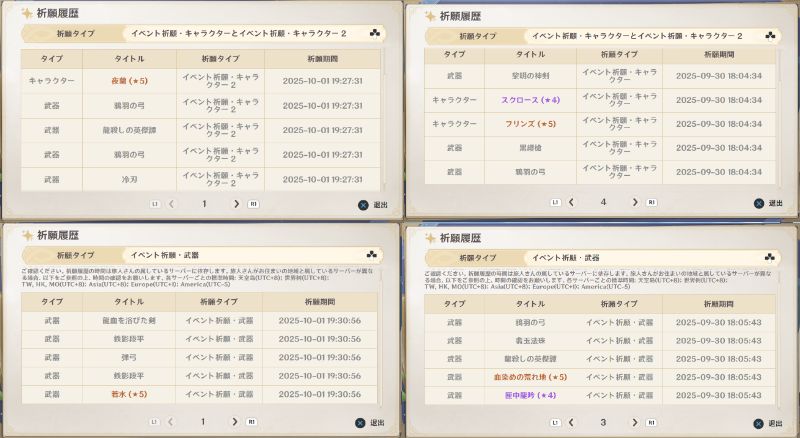Select the 龍血を浴びた剣 title cell
This screenshot has height=438, width=800.
pos(129,321)
